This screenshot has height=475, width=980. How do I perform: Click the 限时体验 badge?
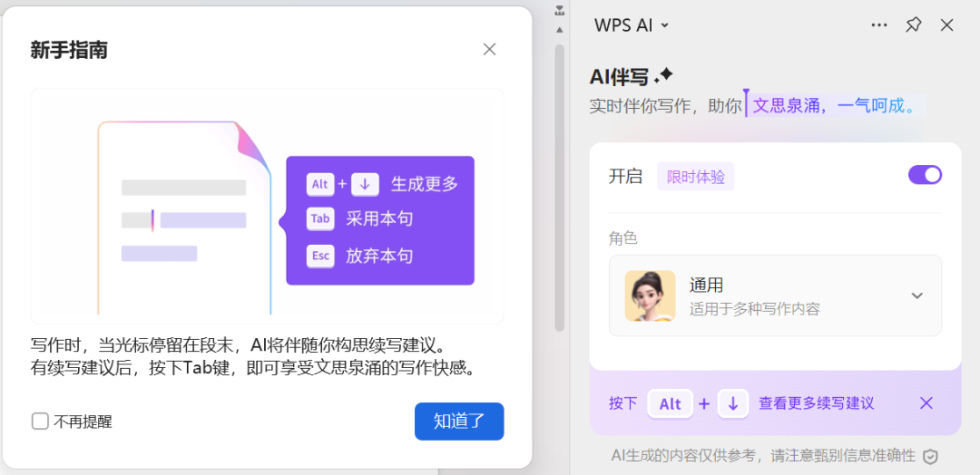point(696,177)
